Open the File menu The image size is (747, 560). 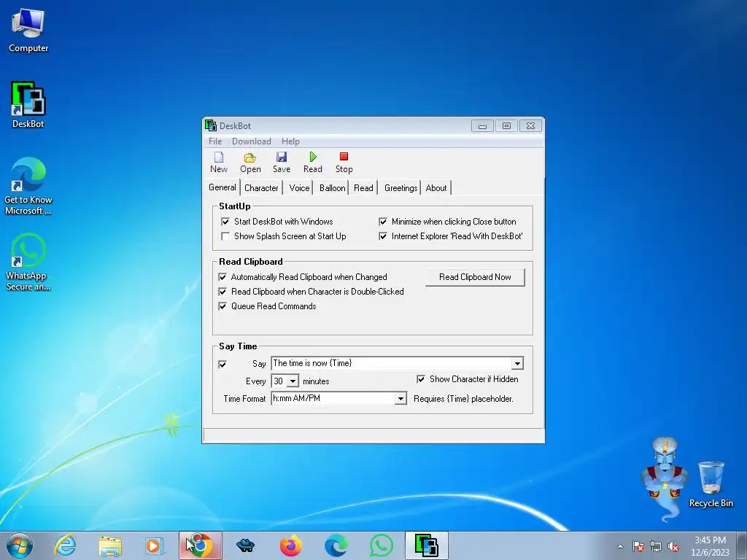click(x=215, y=141)
